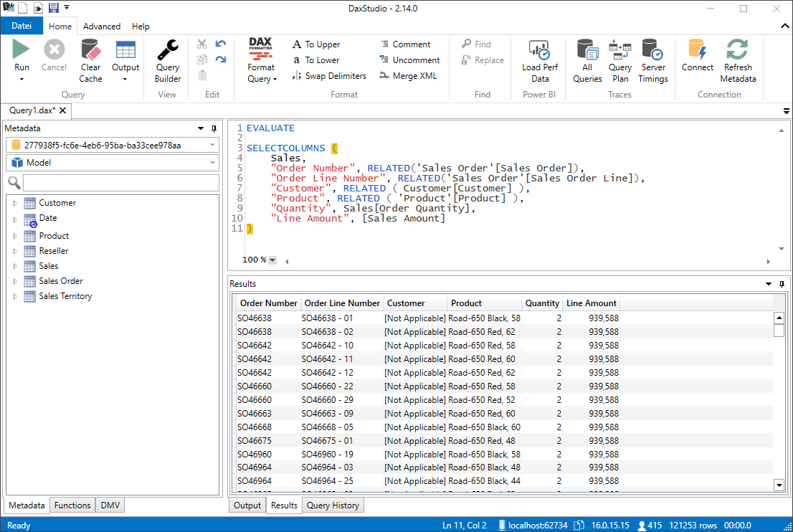
Task: Click the Undo arrow in Edit group
Action: [221, 44]
